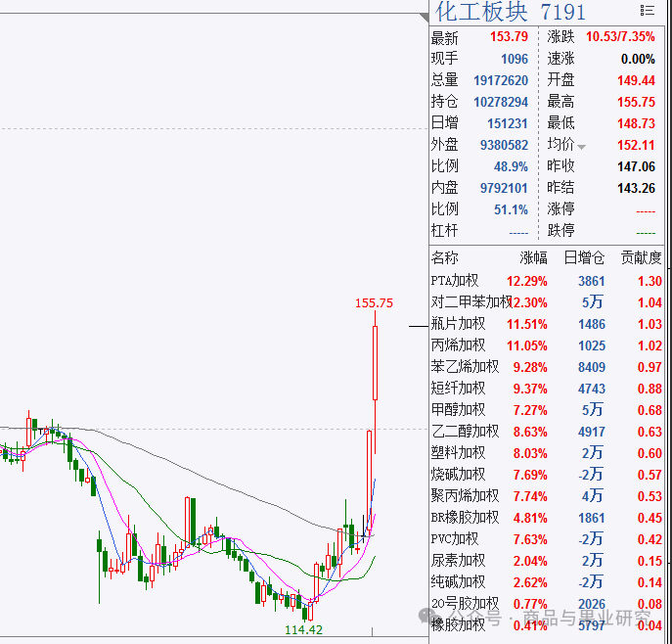Click the 涨跌 value 10.53/7.35%
This screenshot has width=672, height=644.
(x=620, y=37)
